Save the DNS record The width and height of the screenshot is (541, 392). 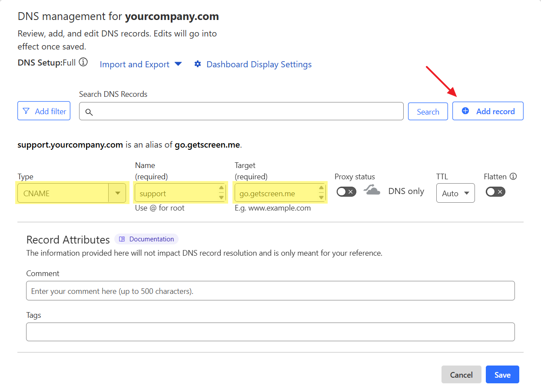pos(502,375)
